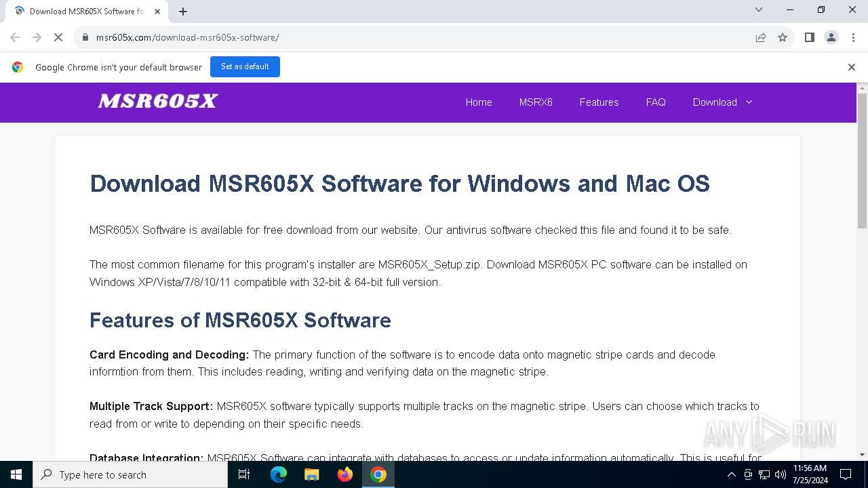Click the taskbar search box
This screenshot has width=868, height=488.
point(130,474)
